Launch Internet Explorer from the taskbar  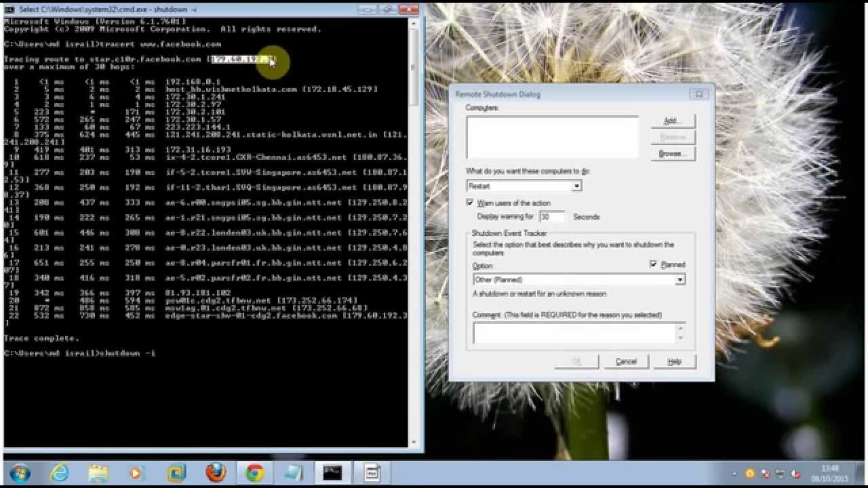[x=60, y=472]
